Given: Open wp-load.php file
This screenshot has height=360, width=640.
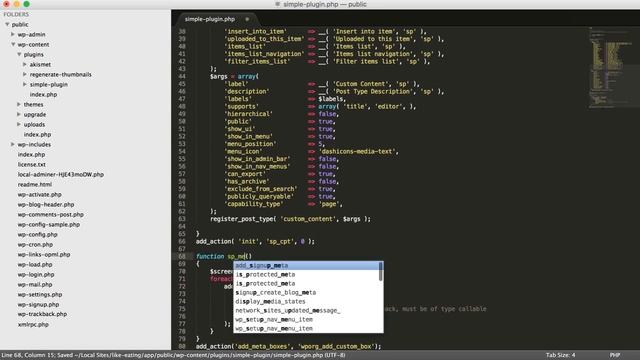Looking at the screenshot, I should (35, 264).
